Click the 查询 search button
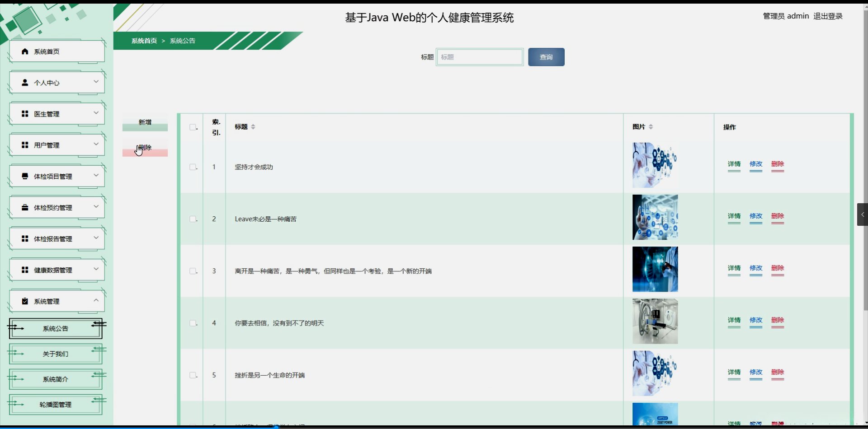Viewport: 868px width, 429px height. click(546, 57)
